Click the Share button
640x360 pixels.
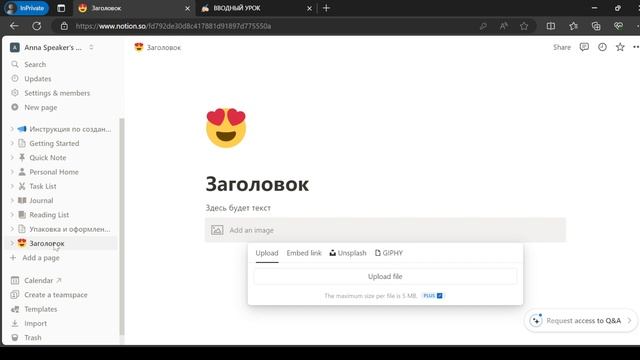[562, 47]
